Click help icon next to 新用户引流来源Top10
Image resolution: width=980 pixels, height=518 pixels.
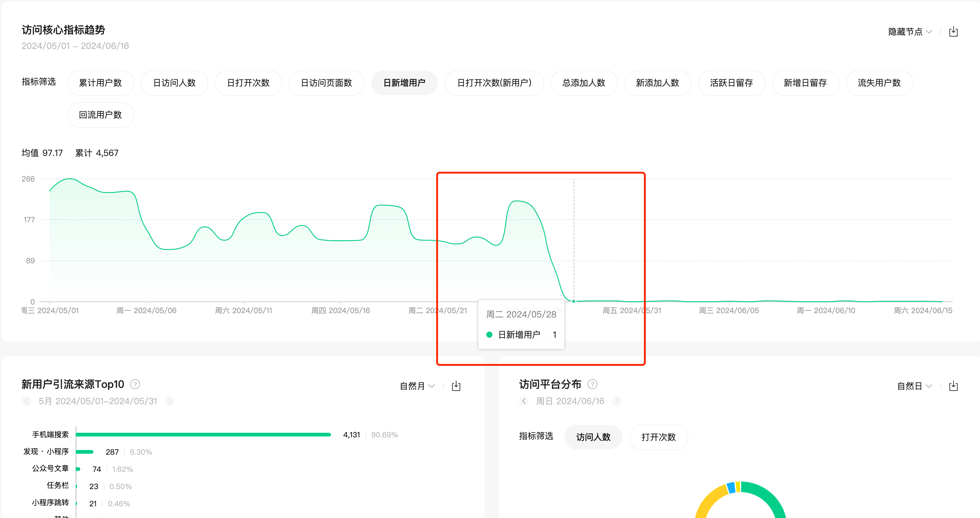pyautogui.click(x=135, y=384)
